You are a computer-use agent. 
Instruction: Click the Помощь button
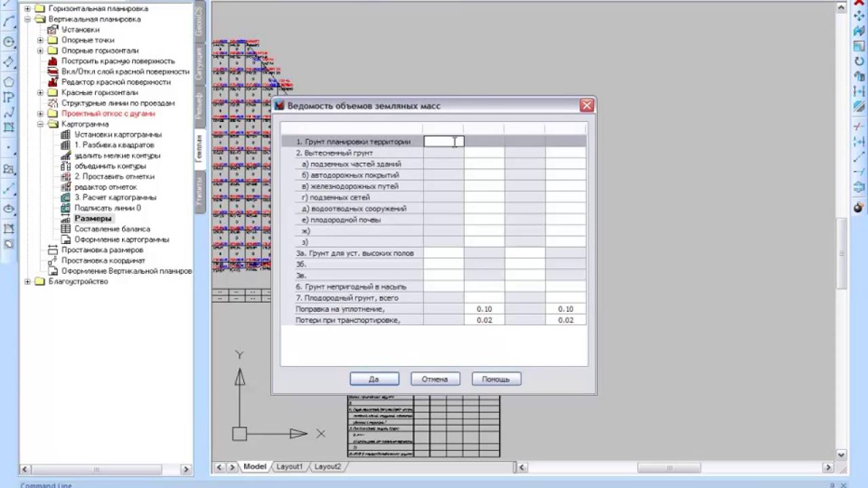(496, 379)
